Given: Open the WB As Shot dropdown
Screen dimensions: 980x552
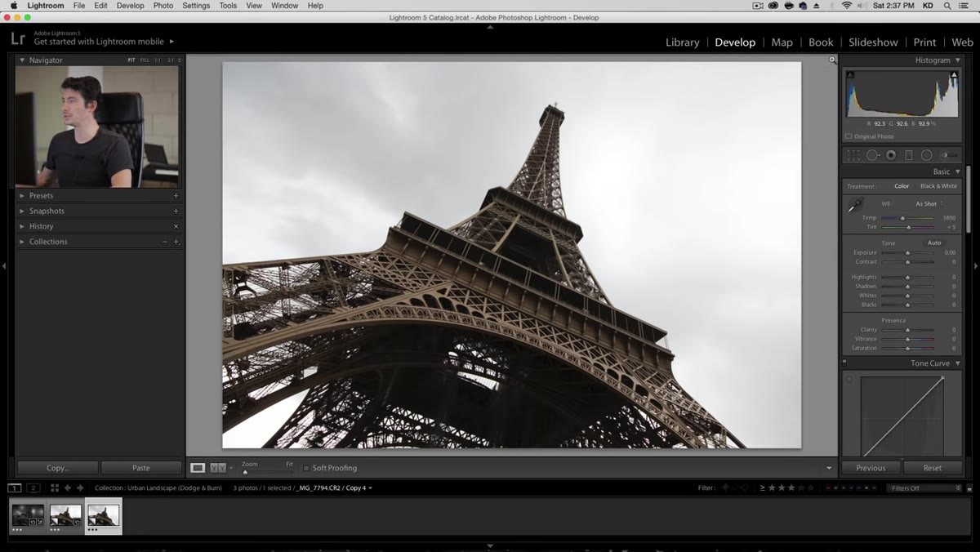Looking at the screenshot, I should [x=929, y=203].
